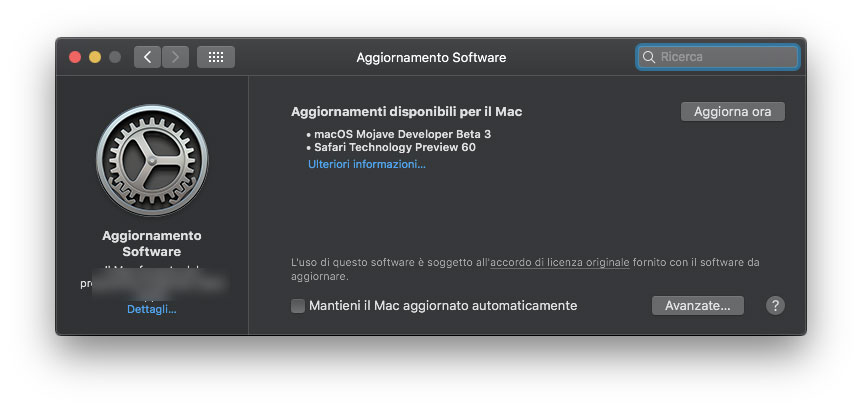Click the Aggiornamento Software window title

pos(431,57)
